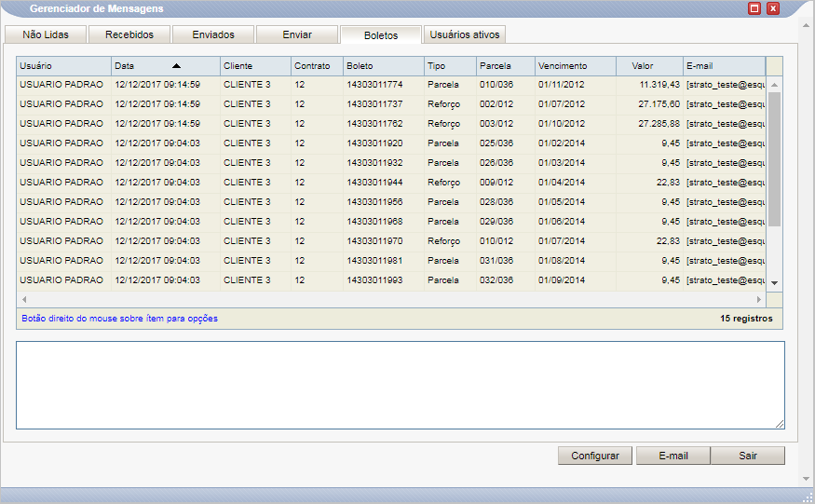
Task: Click the Sair button
Action: (x=748, y=456)
